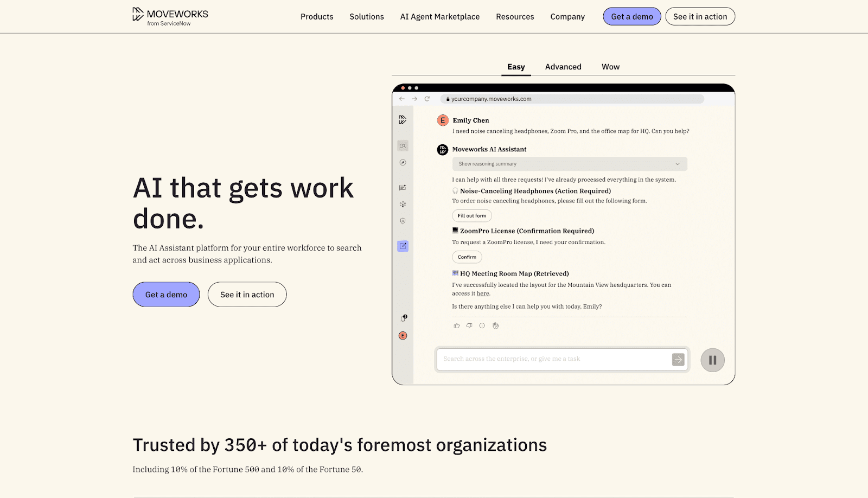Viewport: 868px width, 498px height.
Task: Click the hero Get a demo button
Action: tap(166, 295)
